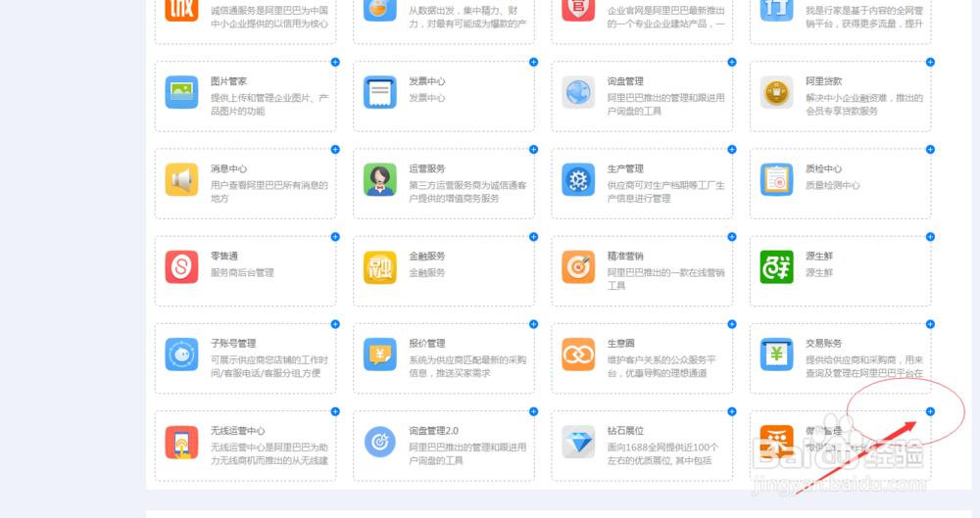The height and width of the screenshot is (518, 980).
Task: Click the 交易账务 yen receipt icon
Action: pyautogui.click(x=776, y=354)
